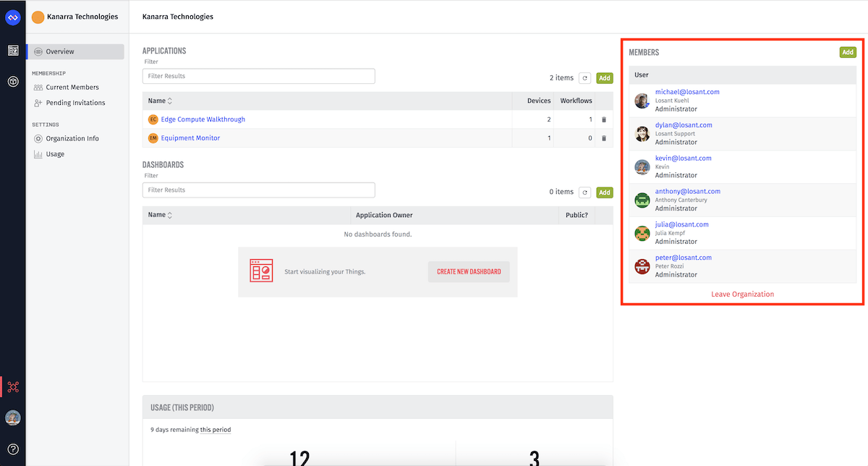Click Leave Organization link
This screenshot has height=466, width=868.
click(742, 295)
